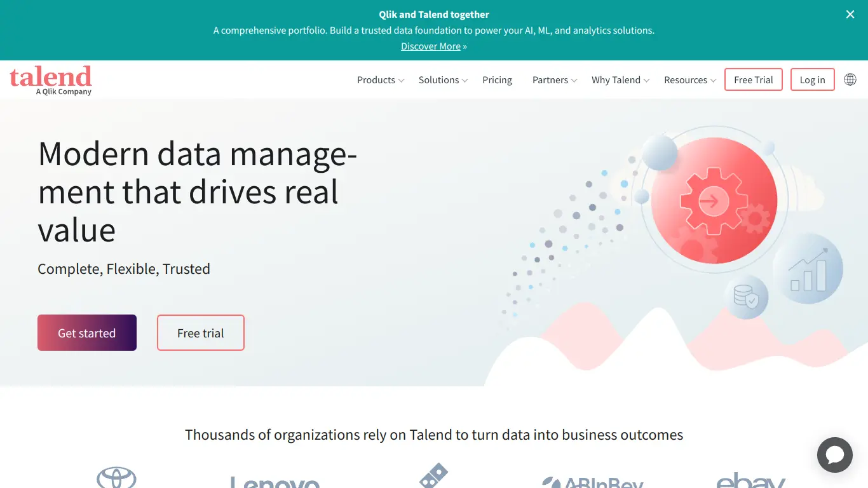868x488 pixels.
Task: Click the hero Free trial button
Action: [x=201, y=333]
